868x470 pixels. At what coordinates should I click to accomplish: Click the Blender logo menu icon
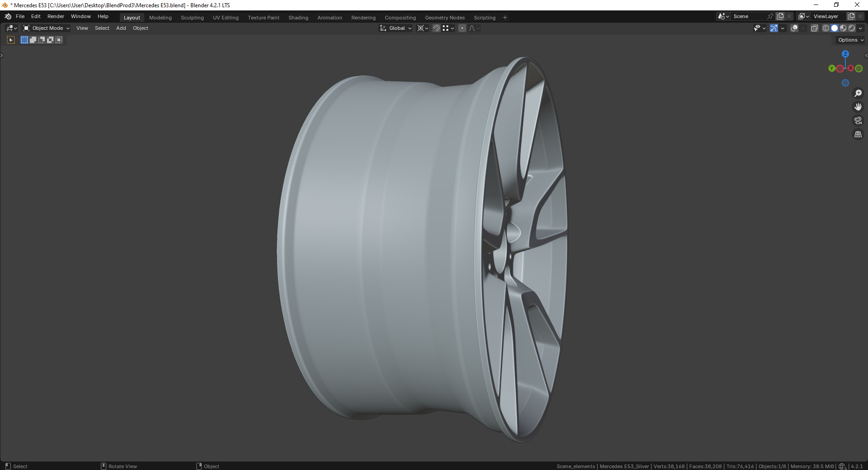tap(8, 16)
